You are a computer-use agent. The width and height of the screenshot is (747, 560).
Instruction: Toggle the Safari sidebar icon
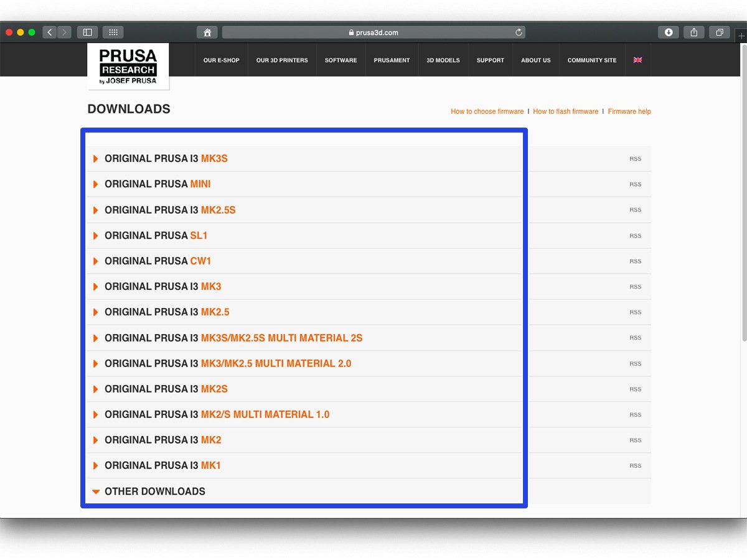point(87,32)
